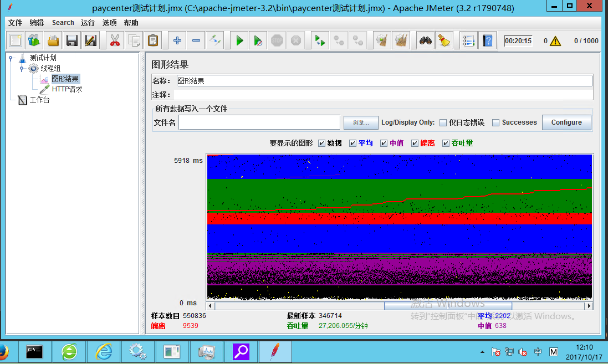Click the grey STOP sign icon
Image resolution: width=608 pixels, height=364 pixels.
[x=277, y=40]
